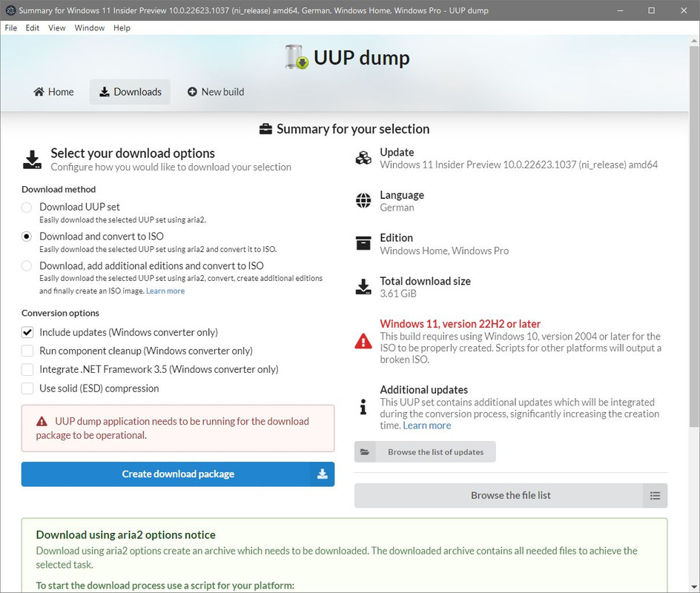Enable Integrate .NET Framework 3.5 checkbox
700x593 pixels.
pyautogui.click(x=27, y=369)
